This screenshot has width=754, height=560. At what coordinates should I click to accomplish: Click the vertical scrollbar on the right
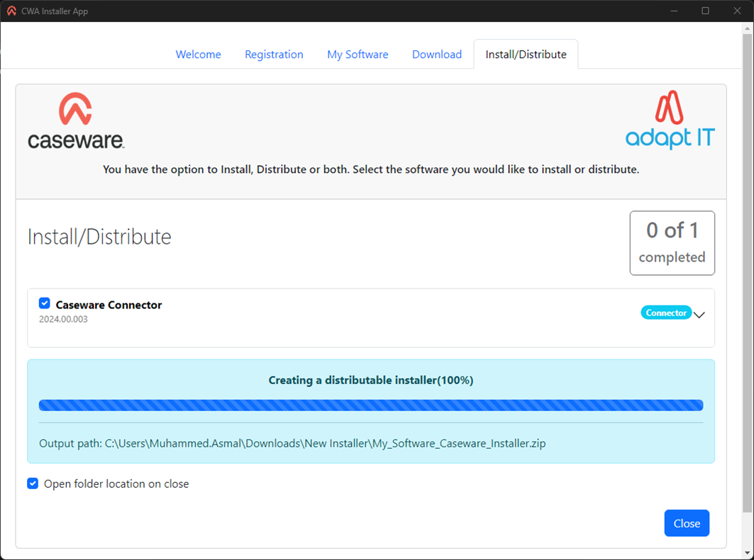click(745, 269)
